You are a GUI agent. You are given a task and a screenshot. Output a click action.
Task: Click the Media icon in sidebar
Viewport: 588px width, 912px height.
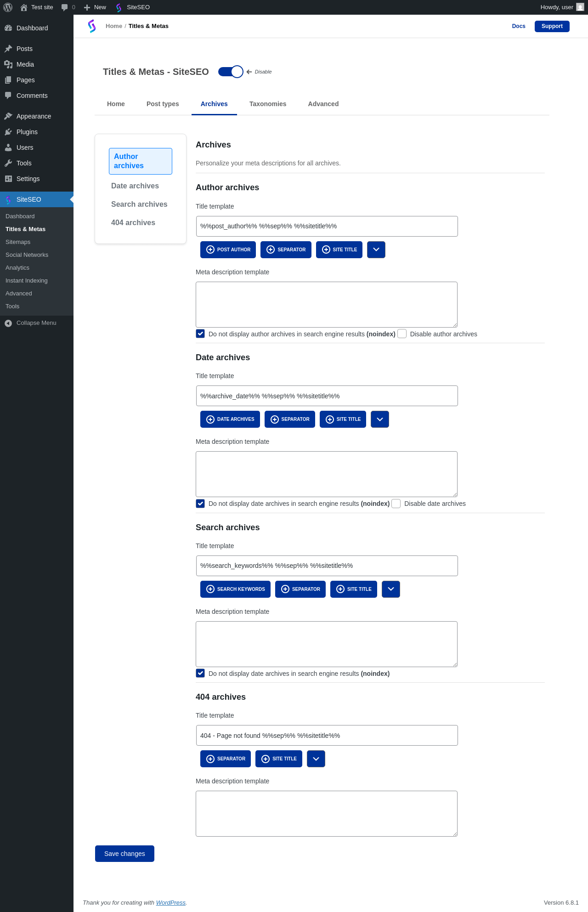[8, 64]
